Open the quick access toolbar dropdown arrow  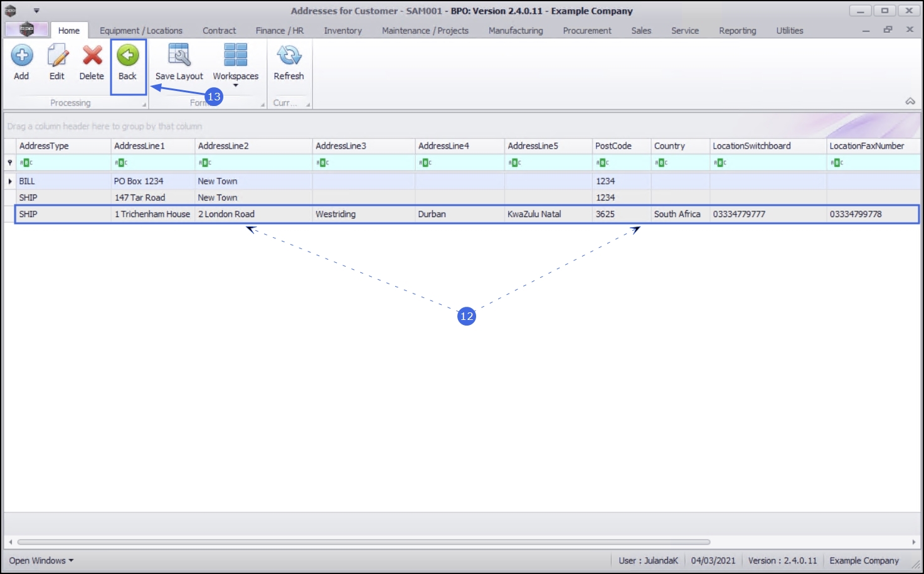pos(36,11)
